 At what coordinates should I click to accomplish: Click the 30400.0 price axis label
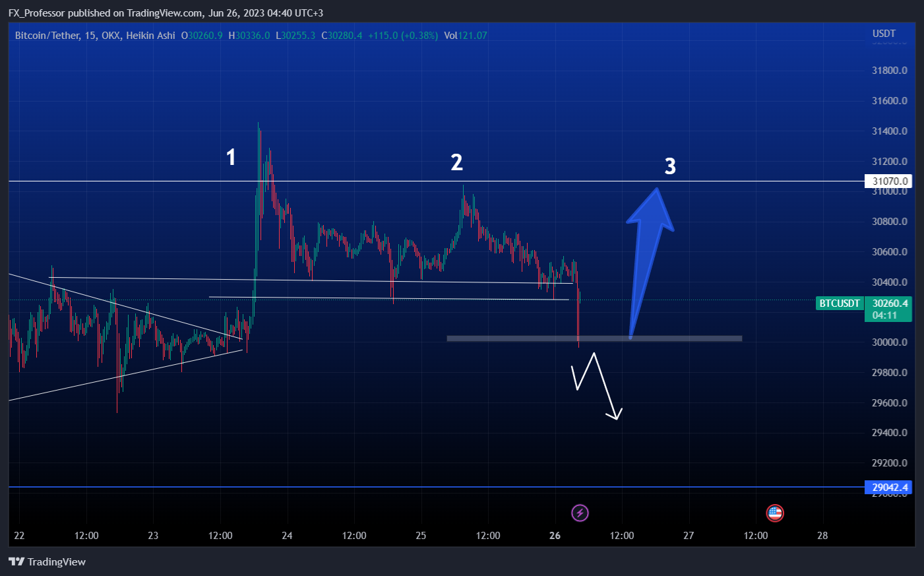(890, 282)
